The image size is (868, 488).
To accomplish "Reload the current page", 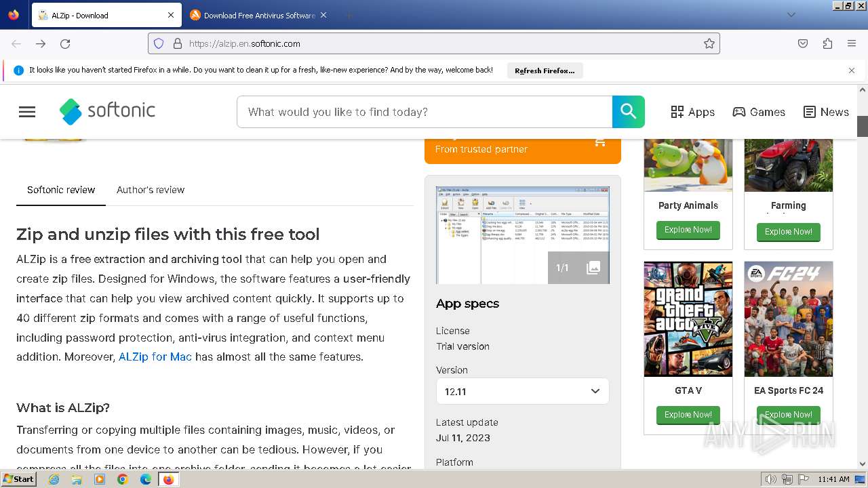I will (65, 43).
